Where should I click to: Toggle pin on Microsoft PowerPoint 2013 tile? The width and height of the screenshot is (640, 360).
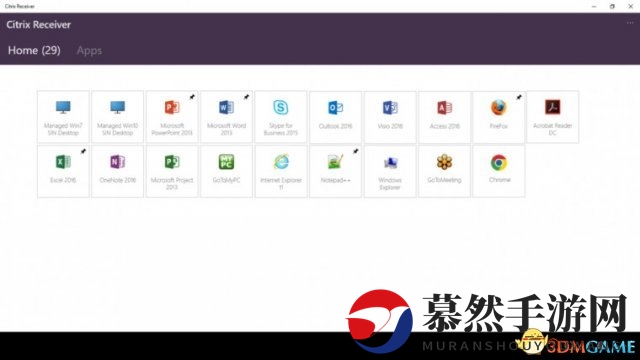click(x=192, y=97)
